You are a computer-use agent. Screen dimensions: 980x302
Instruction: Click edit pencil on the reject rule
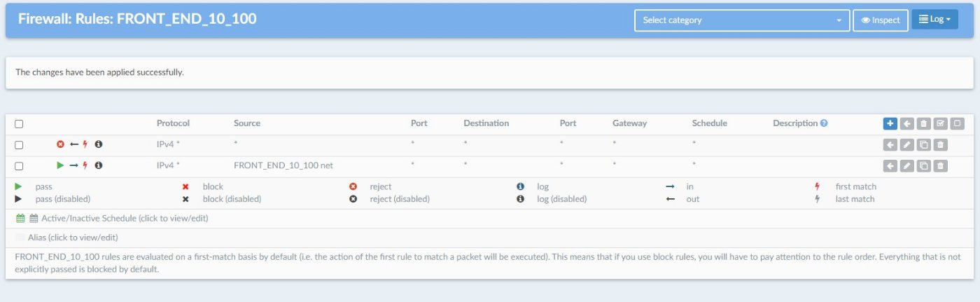tap(906, 145)
